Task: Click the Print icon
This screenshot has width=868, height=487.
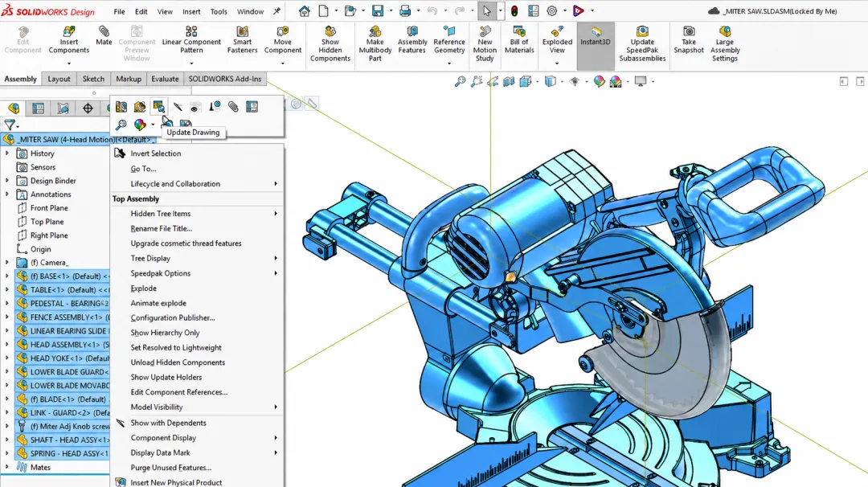Action: (405, 11)
